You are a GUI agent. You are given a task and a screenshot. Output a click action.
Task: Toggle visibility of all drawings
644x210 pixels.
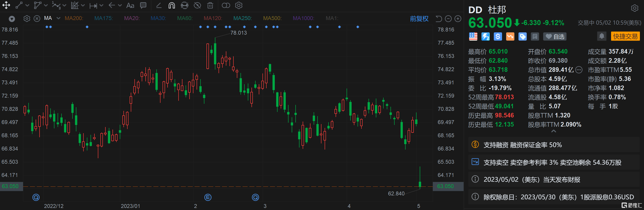[x=197, y=5]
